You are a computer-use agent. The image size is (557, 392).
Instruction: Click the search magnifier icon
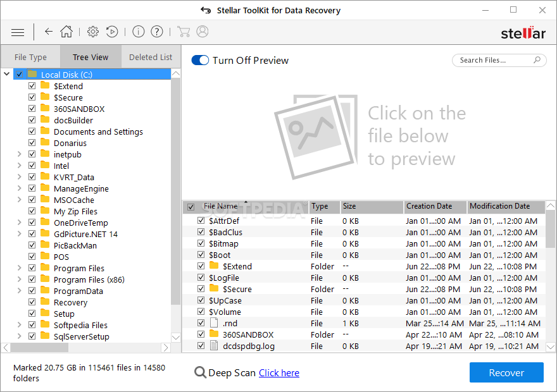537,60
